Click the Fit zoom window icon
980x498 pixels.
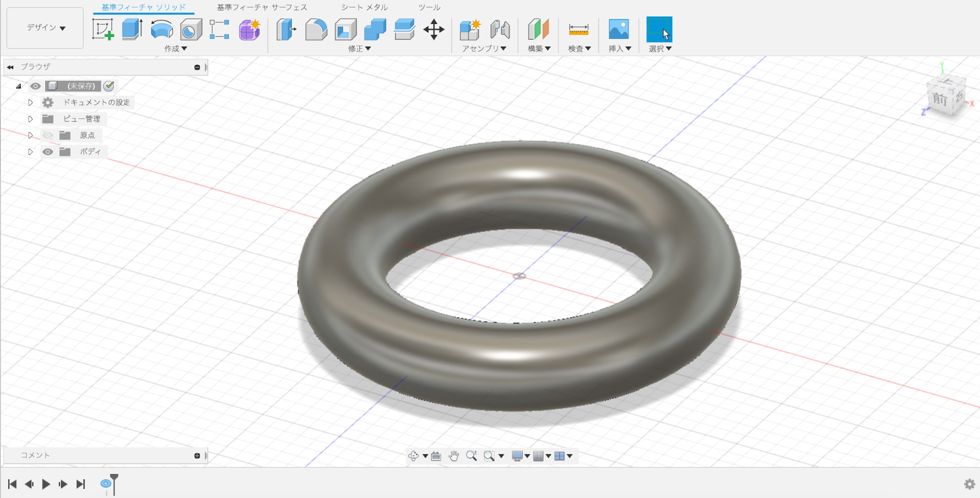coord(489,456)
